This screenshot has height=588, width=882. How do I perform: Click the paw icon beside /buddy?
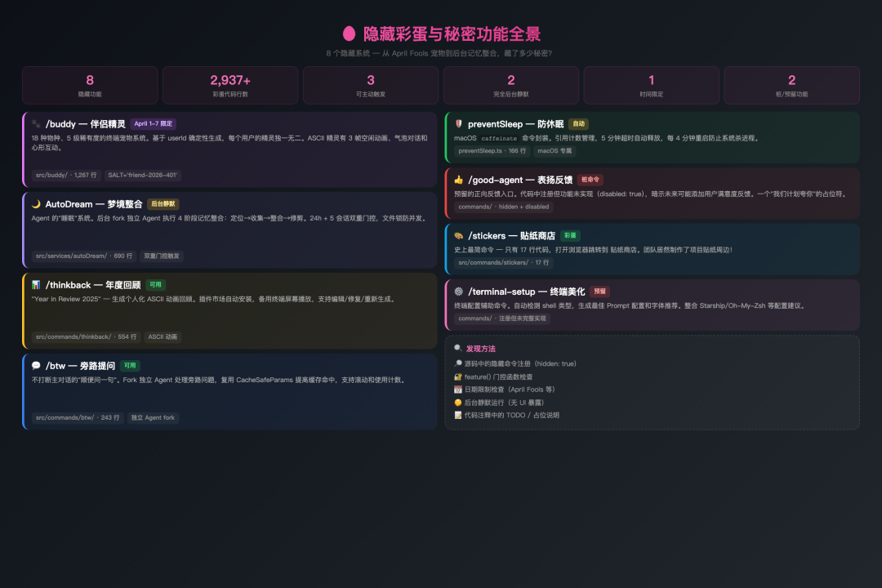point(36,124)
